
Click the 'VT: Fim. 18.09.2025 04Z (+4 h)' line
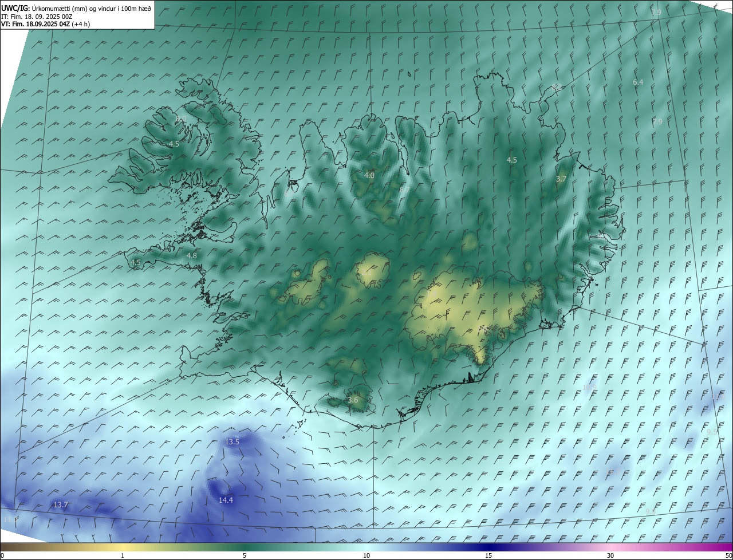(46, 24)
